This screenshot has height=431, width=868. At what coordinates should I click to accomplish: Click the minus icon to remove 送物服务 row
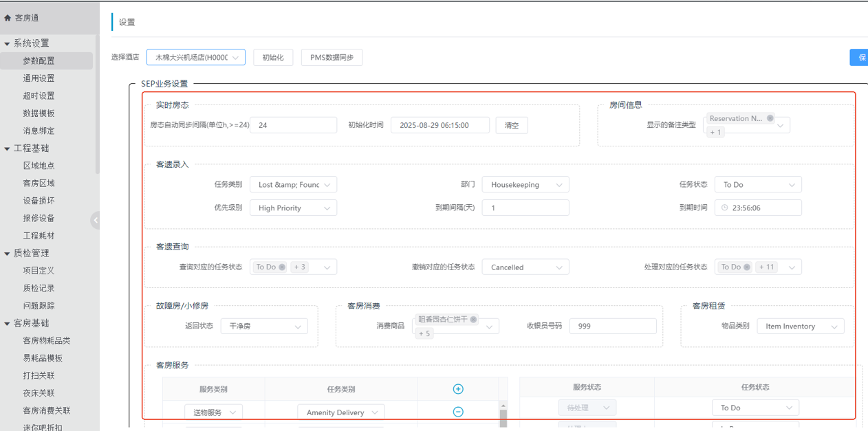(458, 412)
